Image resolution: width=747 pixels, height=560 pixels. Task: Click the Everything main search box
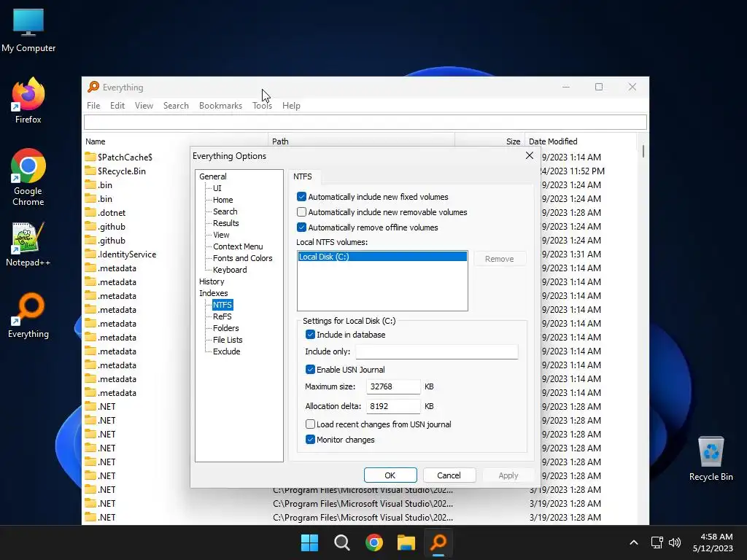click(x=365, y=122)
